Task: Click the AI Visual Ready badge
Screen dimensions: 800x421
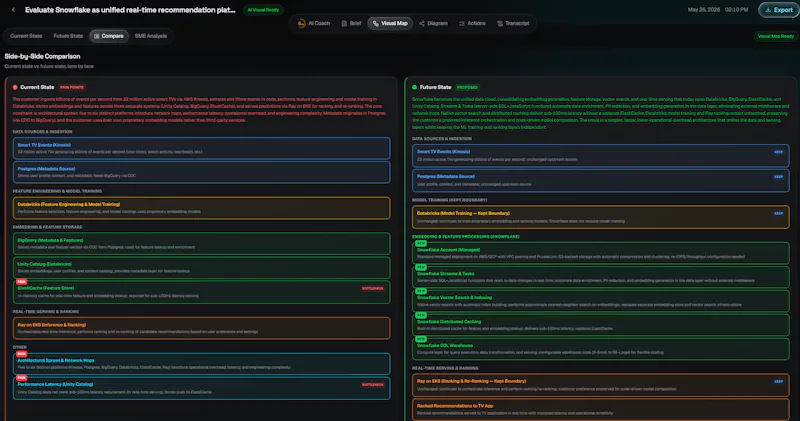Action: tap(263, 10)
